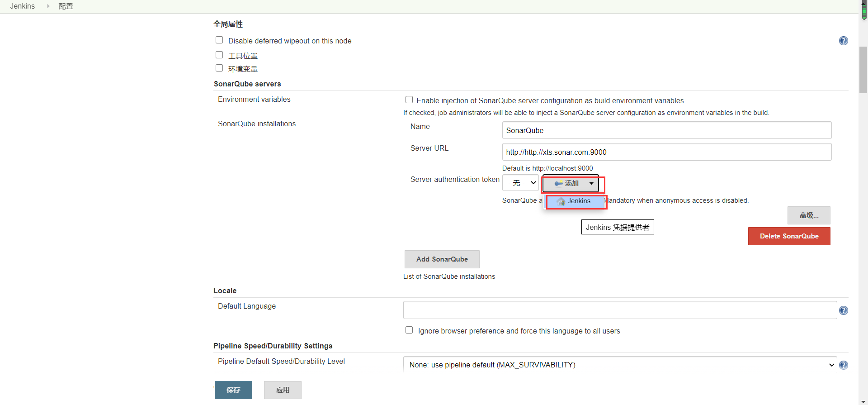This screenshot has height=405, width=868.
Task: Click the 'SonarQube installations' label
Action: [257, 124]
